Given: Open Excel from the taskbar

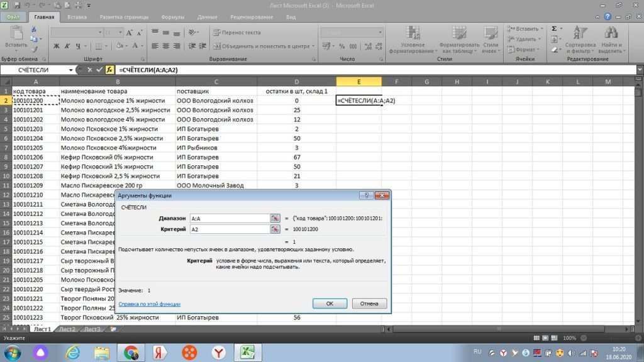Looking at the screenshot, I should tap(247, 353).
